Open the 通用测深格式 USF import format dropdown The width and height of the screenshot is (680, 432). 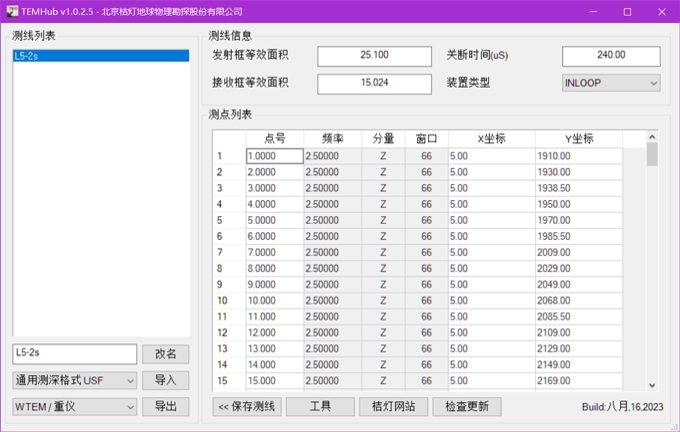75,380
